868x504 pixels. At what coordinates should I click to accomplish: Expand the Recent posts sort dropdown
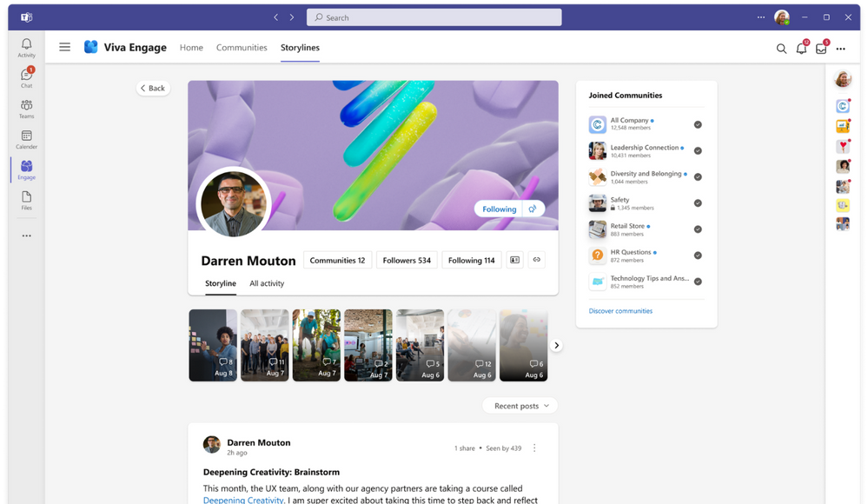pyautogui.click(x=520, y=406)
